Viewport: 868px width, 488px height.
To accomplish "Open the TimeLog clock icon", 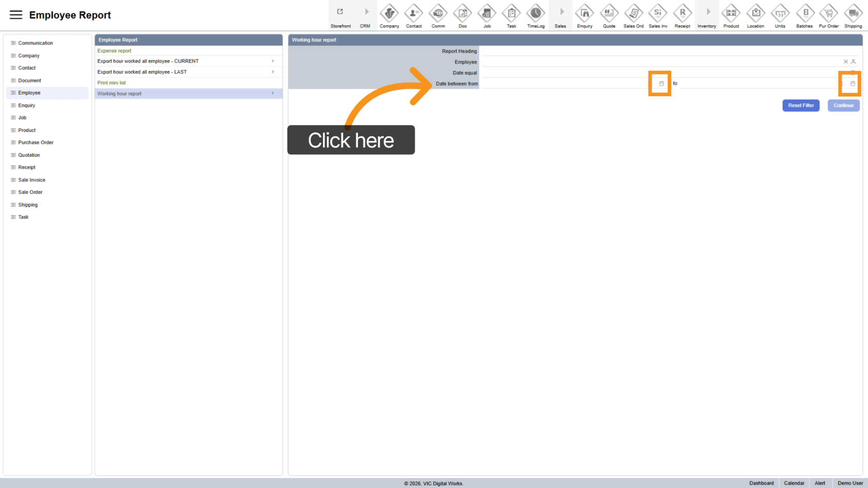I will click(x=536, y=13).
